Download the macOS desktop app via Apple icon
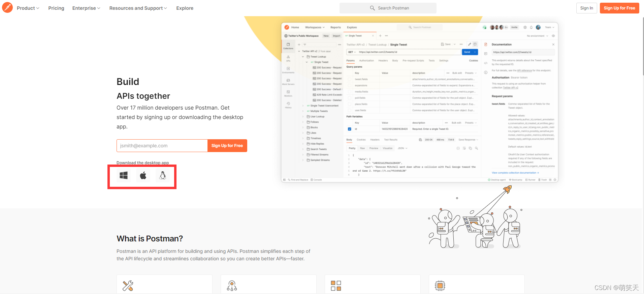 point(143,175)
